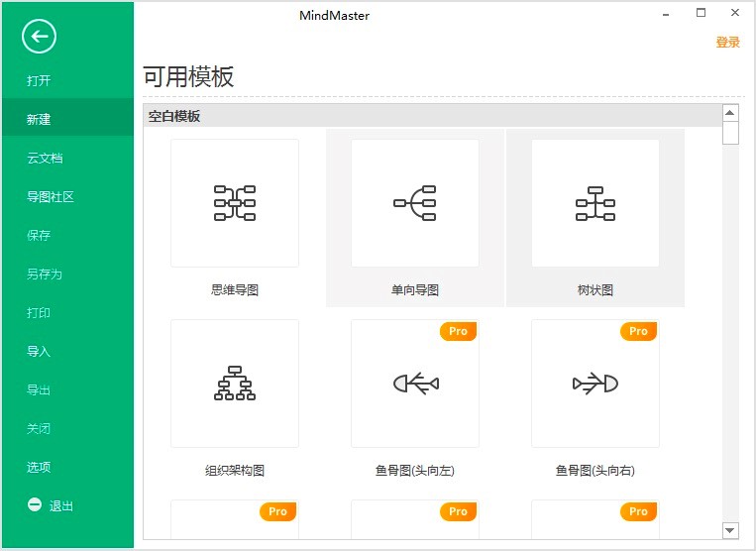Viewport: 756px width, 551px height.
Task: Choose 另存为 in the sidebar
Action: (45, 274)
